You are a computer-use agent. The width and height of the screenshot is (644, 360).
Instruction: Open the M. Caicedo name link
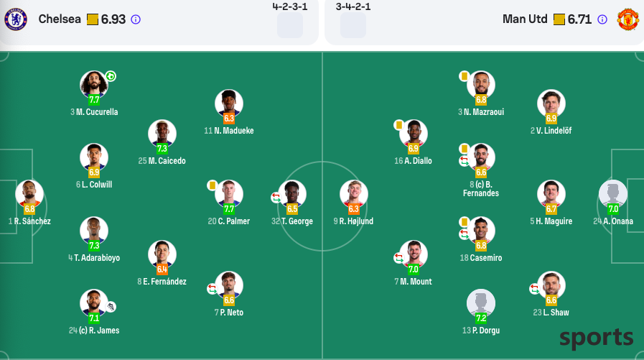[167, 161]
